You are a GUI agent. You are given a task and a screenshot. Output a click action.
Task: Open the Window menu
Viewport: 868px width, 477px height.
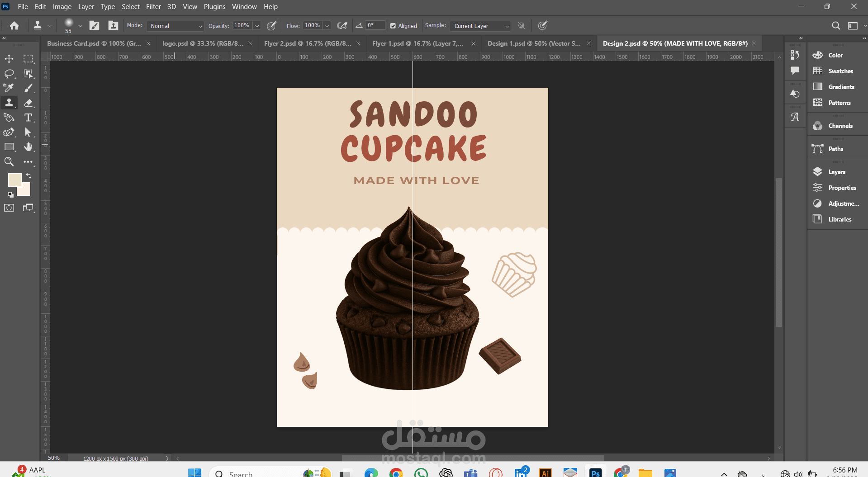pos(244,7)
